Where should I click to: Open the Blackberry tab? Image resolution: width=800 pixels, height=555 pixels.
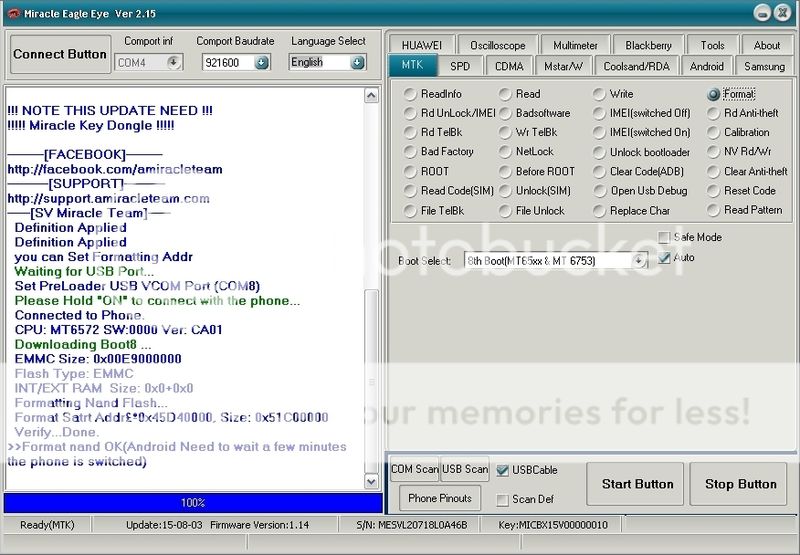coord(648,45)
